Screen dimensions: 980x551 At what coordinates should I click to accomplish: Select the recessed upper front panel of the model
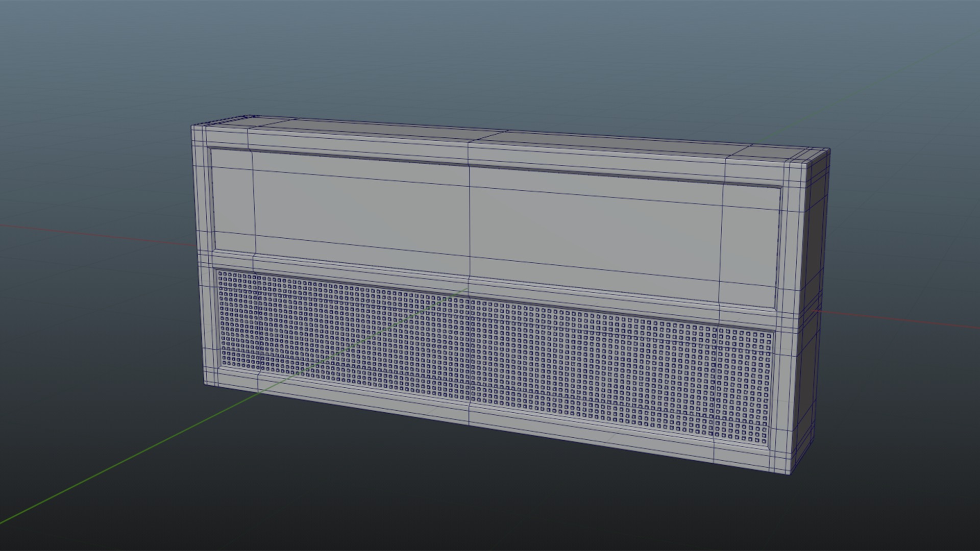point(494,229)
